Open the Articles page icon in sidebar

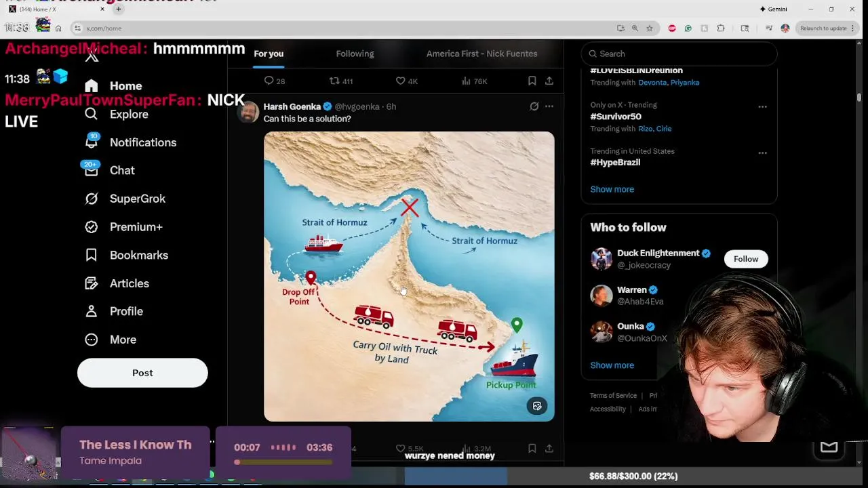[92, 283]
